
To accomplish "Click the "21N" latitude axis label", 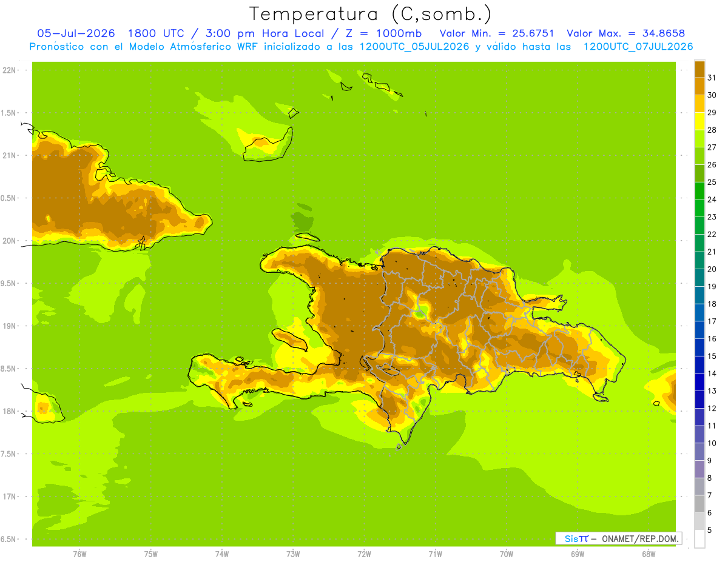I will [10, 155].
